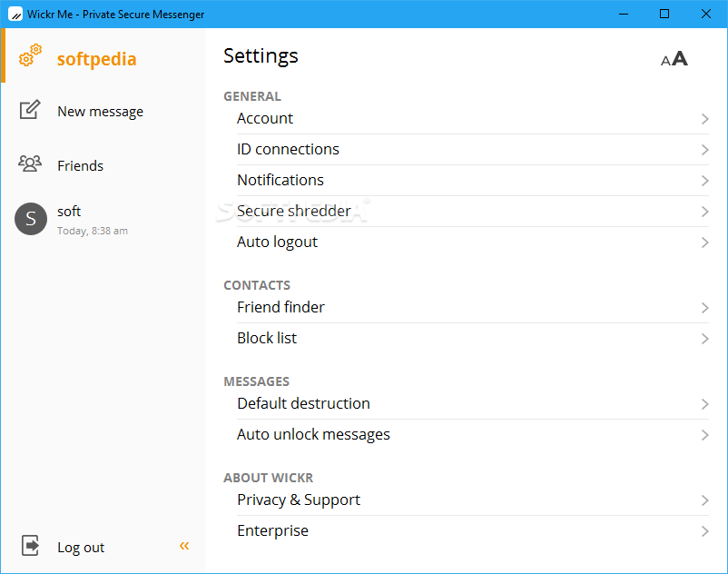Open Enterprise information

[473, 530]
